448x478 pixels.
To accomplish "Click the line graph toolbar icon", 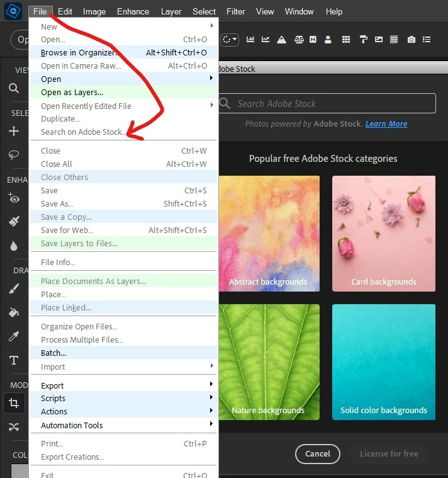I will pyautogui.click(x=266, y=39).
